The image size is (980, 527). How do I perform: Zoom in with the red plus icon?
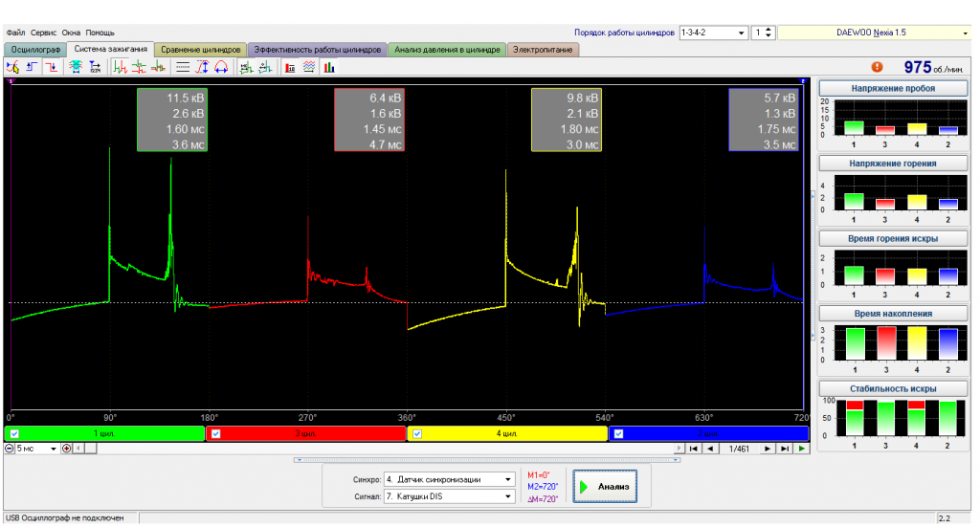pyautogui.click(x=67, y=449)
